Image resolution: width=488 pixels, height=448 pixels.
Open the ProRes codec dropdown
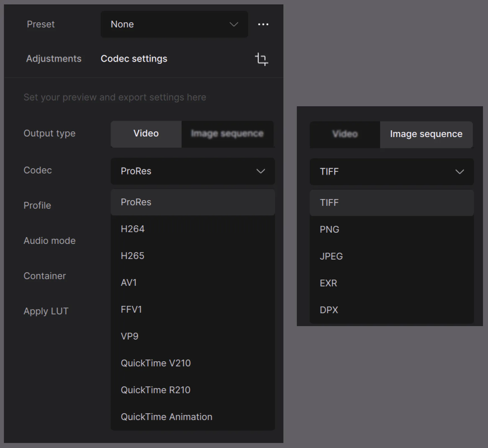(193, 171)
